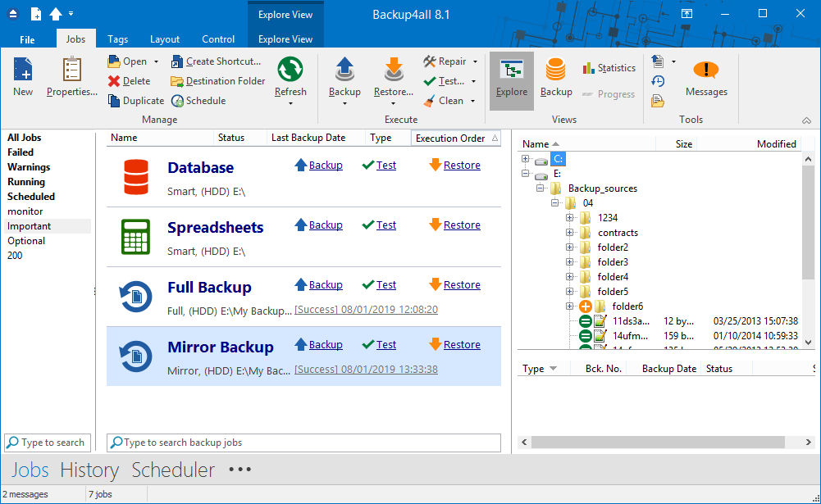Click the large Backup execute icon
The height and width of the screenshot is (504, 821).
point(344,70)
